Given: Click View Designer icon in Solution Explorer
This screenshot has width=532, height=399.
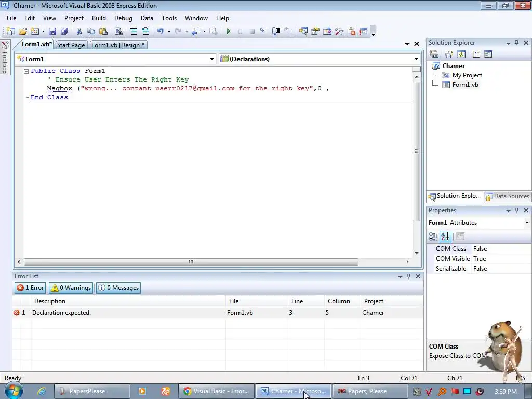Looking at the screenshot, I should click(x=488, y=54).
